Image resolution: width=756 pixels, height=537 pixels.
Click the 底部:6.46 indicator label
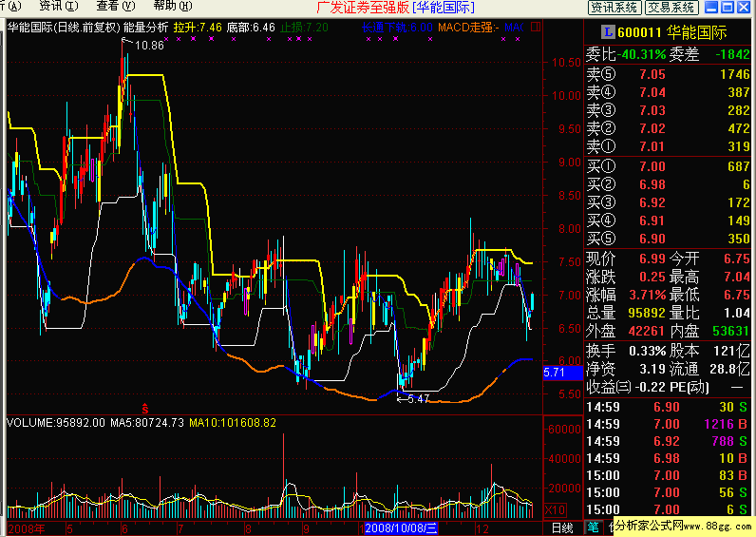[x=251, y=28]
